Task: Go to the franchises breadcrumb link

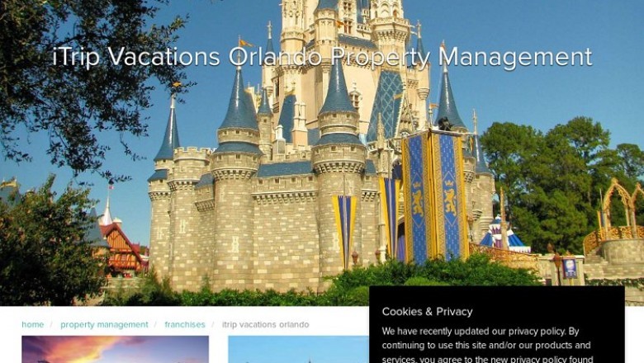Action: click(x=185, y=324)
